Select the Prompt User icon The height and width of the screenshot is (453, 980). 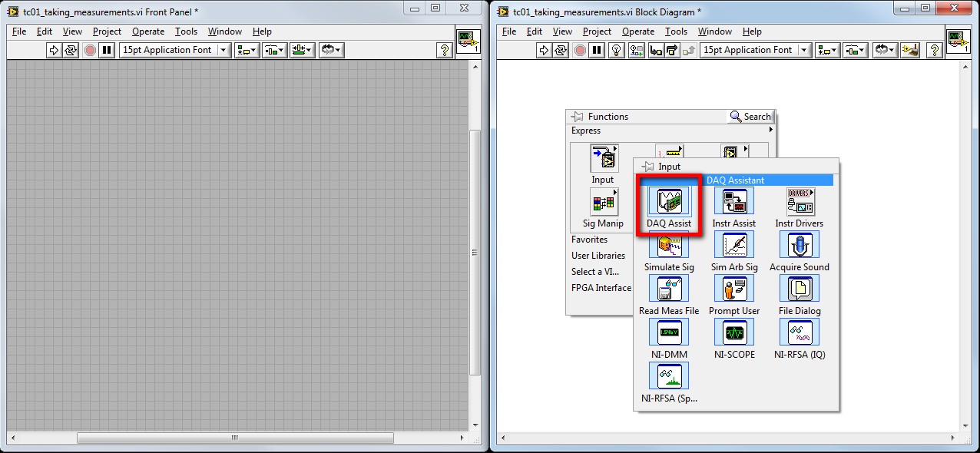[x=734, y=289]
